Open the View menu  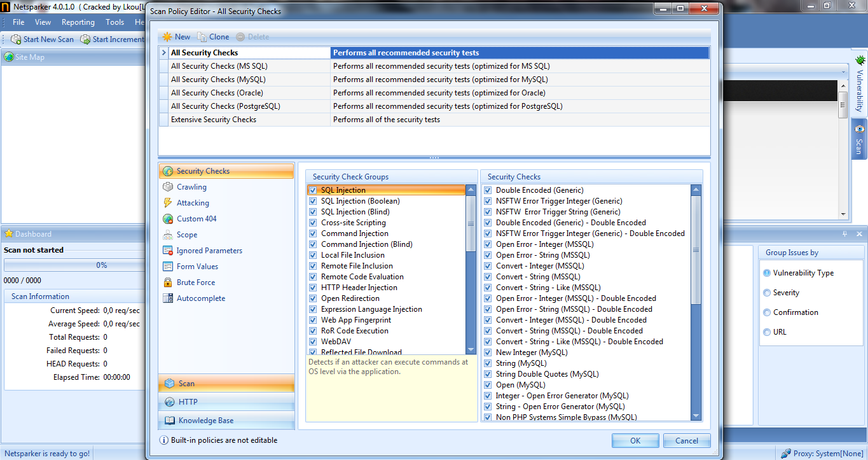(43, 22)
